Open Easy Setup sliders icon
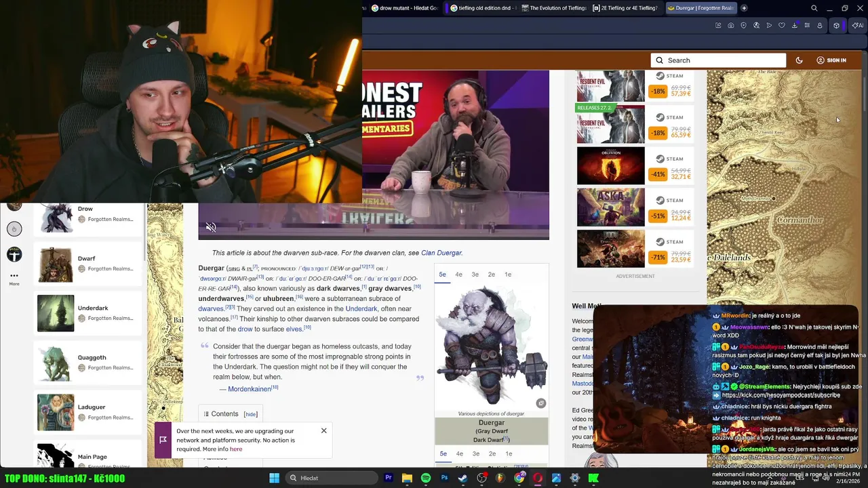The height and width of the screenshot is (488, 868). coord(806,26)
